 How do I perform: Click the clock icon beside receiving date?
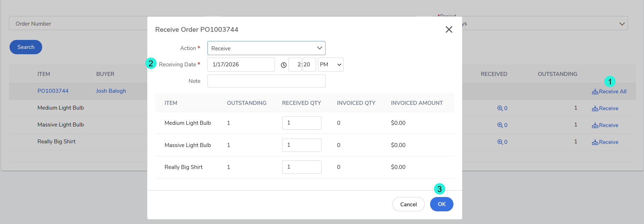284,65
